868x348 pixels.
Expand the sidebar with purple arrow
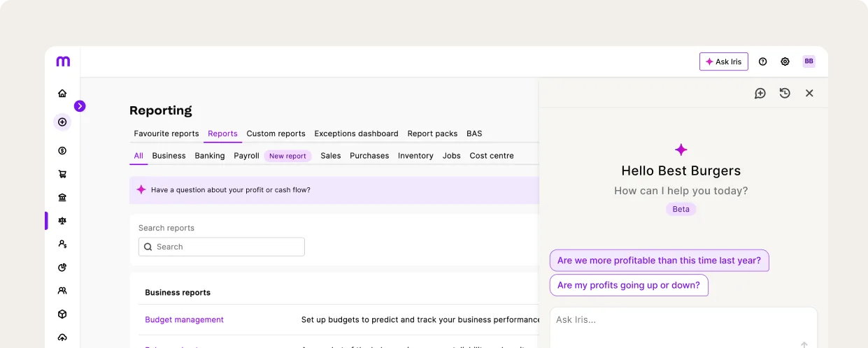pos(80,106)
